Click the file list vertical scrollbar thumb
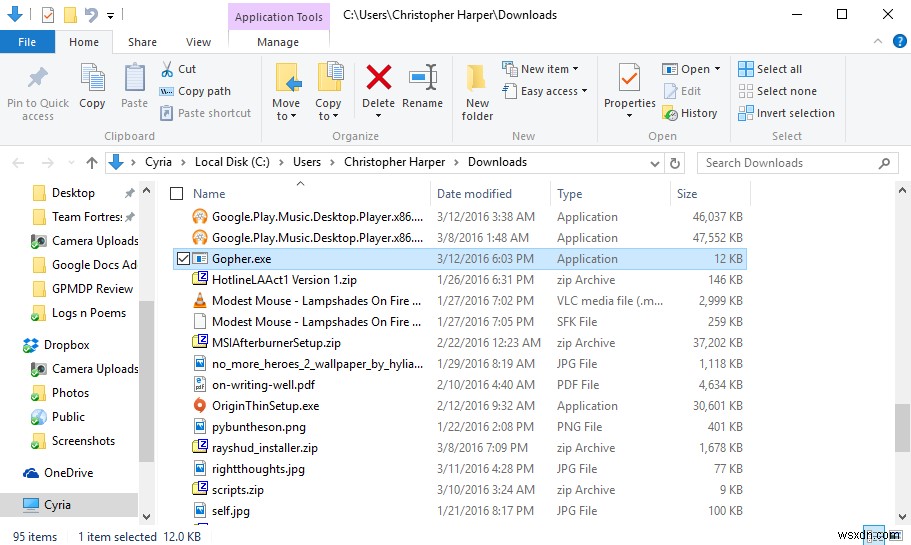Image resolution: width=911 pixels, height=545 pixels. [x=902, y=428]
